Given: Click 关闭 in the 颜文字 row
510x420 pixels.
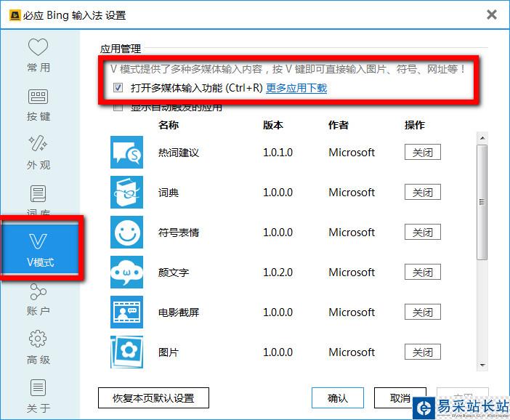Looking at the screenshot, I should 423,272.
